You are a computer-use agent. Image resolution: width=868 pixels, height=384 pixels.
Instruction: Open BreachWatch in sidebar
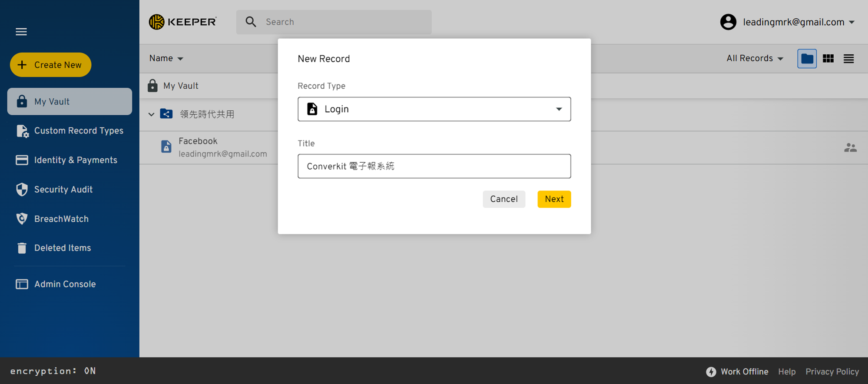[x=61, y=219]
